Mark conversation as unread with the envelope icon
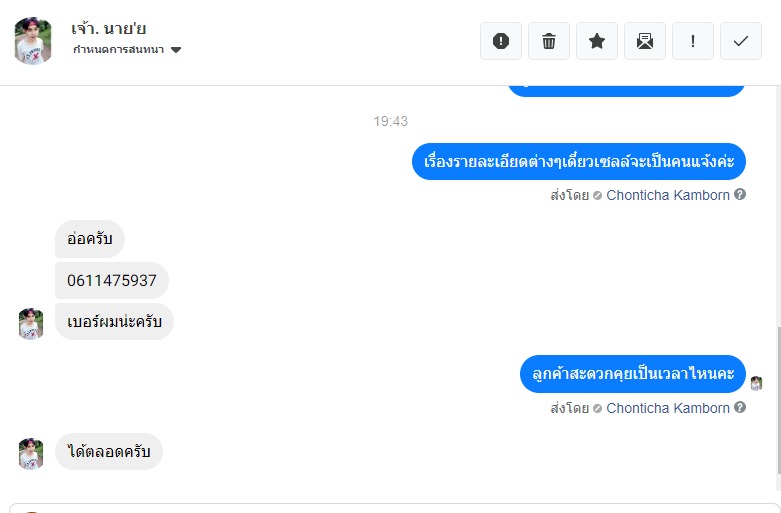The height and width of the screenshot is (513, 781). tap(645, 41)
